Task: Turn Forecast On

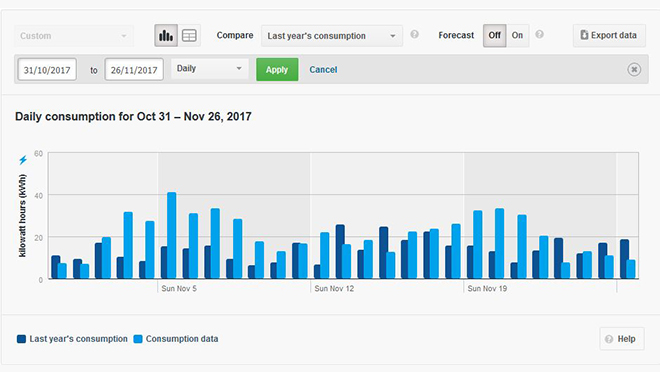Action: [x=517, y=35]
